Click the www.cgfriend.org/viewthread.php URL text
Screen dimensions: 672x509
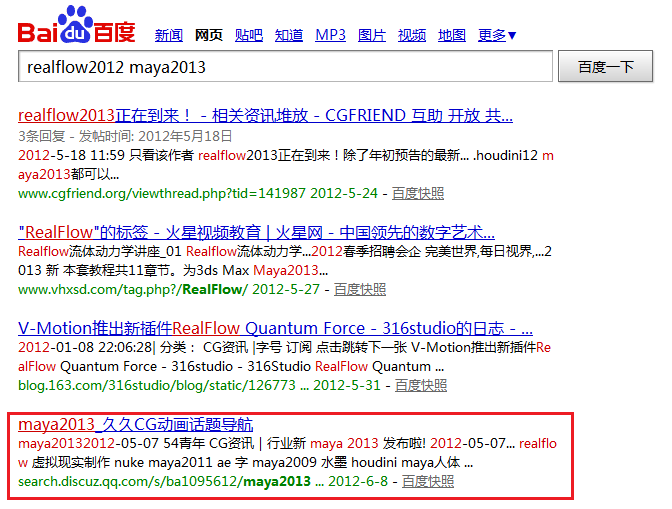(162, 193)
